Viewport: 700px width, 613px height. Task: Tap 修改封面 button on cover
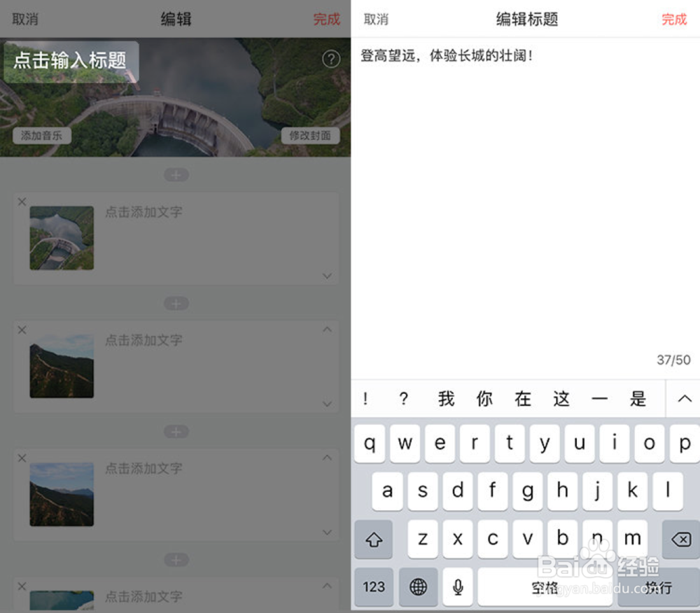[310, 135]
